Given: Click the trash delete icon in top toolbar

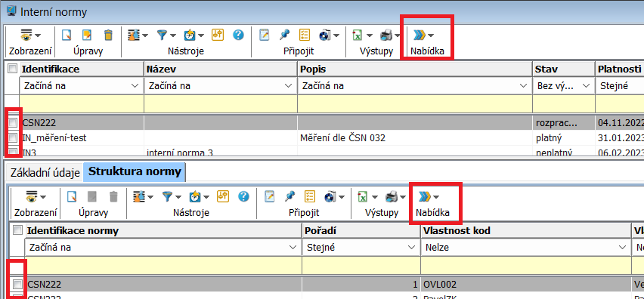Looking at the screenshot, I should point(108,35).
